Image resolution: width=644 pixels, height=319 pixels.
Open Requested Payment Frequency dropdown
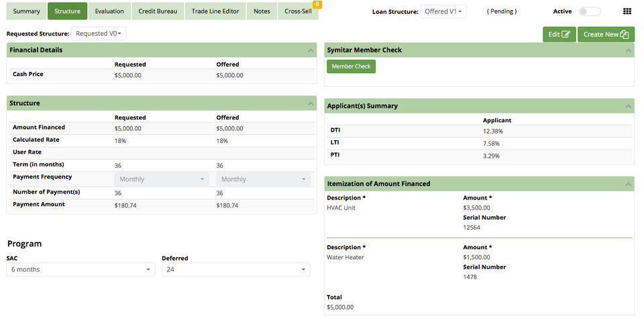click(x=162, y=179)
